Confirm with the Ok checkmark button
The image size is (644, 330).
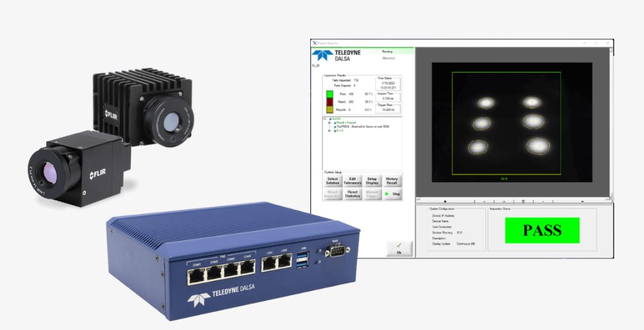point(399,249)
